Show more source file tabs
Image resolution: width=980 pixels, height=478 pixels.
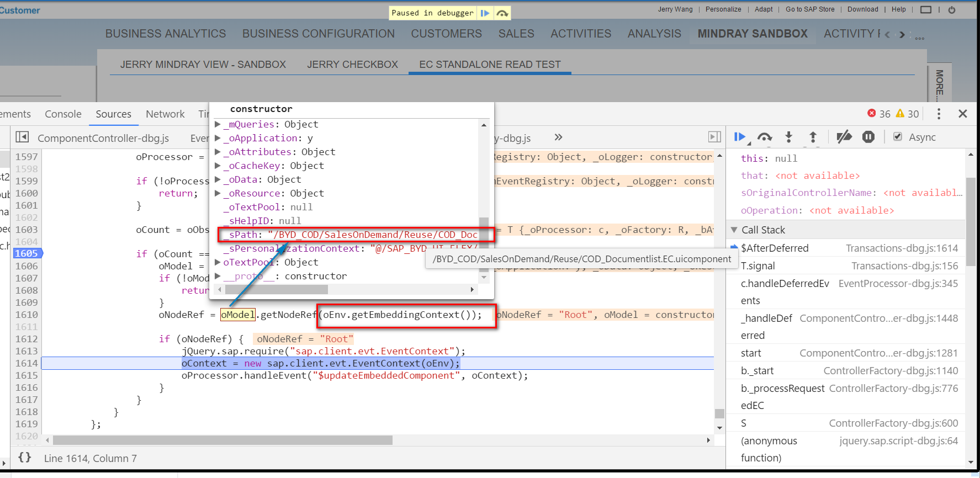[558, 137]
